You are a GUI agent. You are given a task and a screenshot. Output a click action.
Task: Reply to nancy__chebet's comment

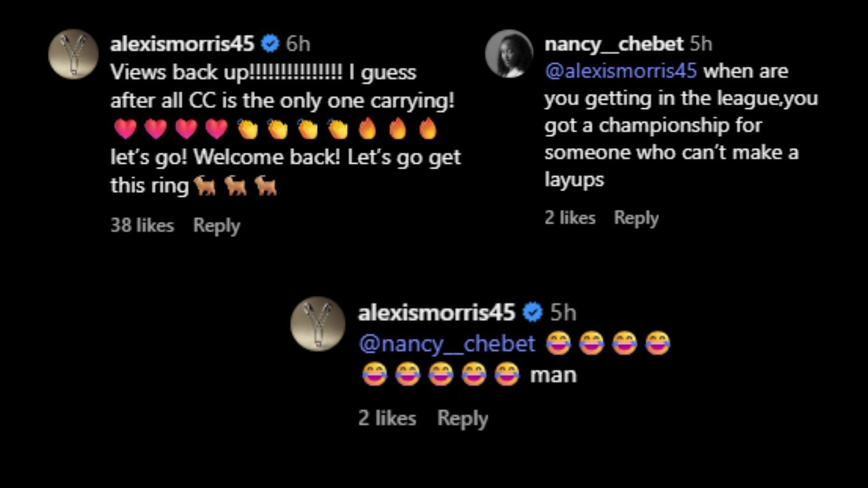coord(636,218)
